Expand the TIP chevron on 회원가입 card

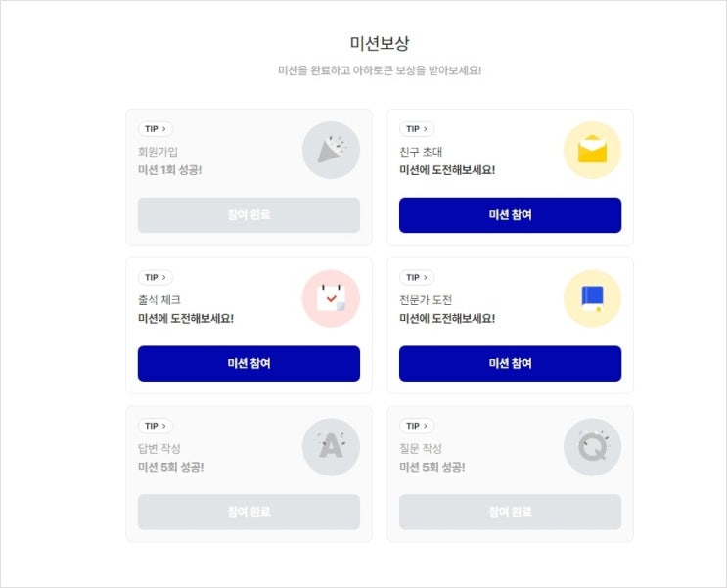pos(164,128)
